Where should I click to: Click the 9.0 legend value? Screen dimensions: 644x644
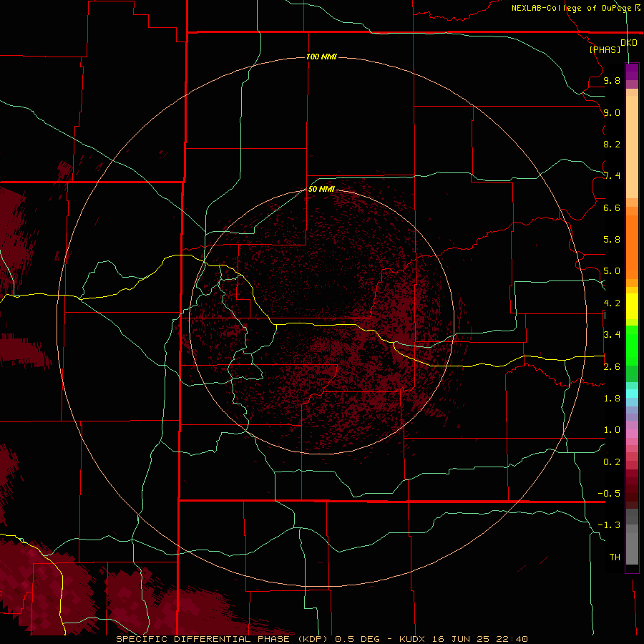pos(612,112)
